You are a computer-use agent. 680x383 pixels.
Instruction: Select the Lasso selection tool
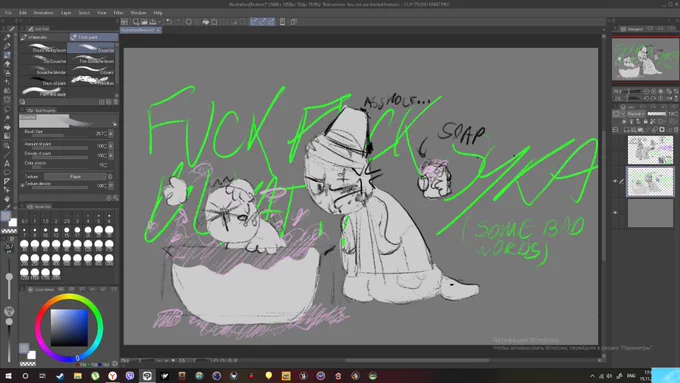pyautogui.click(x=7, y=109)
